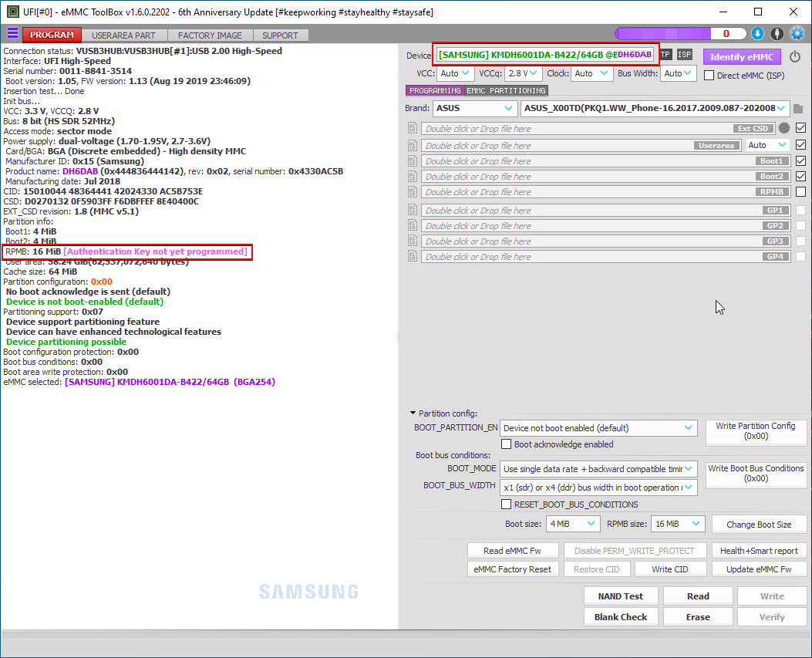
Task: Click file icon left of Boot2 row
Action: pos(413,177)
